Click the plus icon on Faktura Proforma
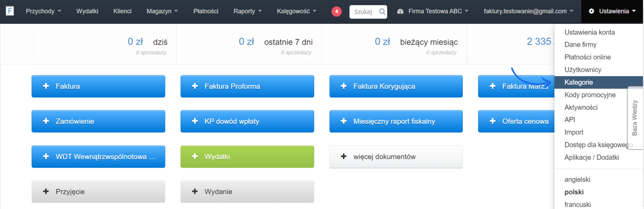Viewport: 644px width, 209px height. (195, 86)
